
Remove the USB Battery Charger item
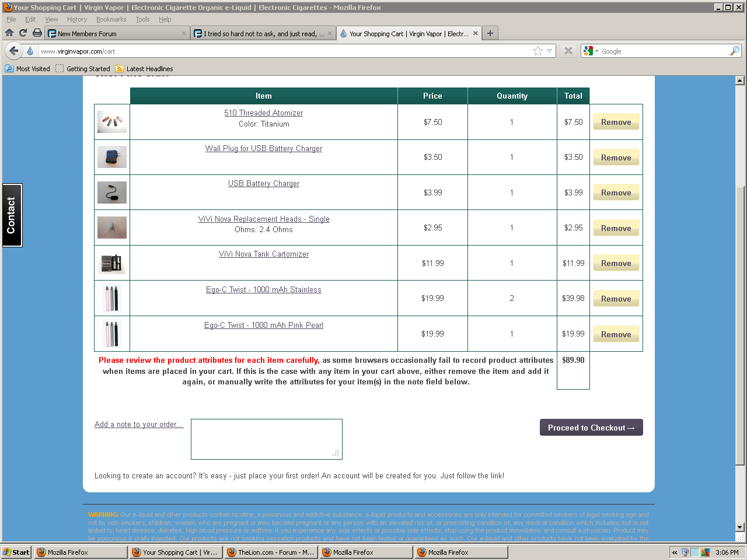pyautogui.click(x=616, y=192)
